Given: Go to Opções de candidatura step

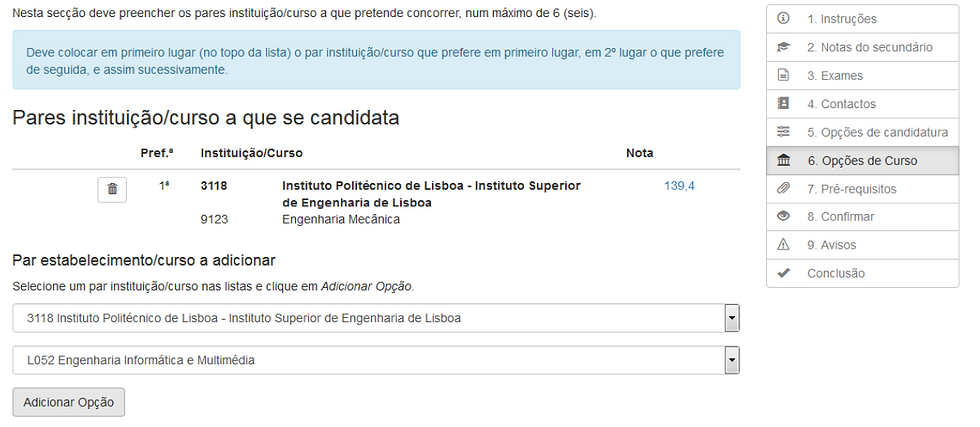Looking at the screenshot, I should (x=877, y=132).
